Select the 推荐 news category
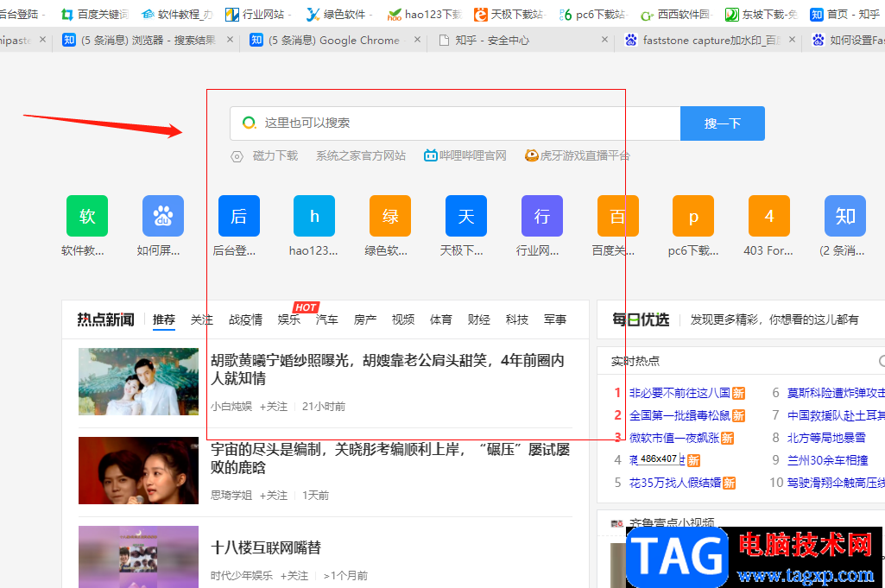This screenshot has width=885, height=588. click(x=164, y=320)
